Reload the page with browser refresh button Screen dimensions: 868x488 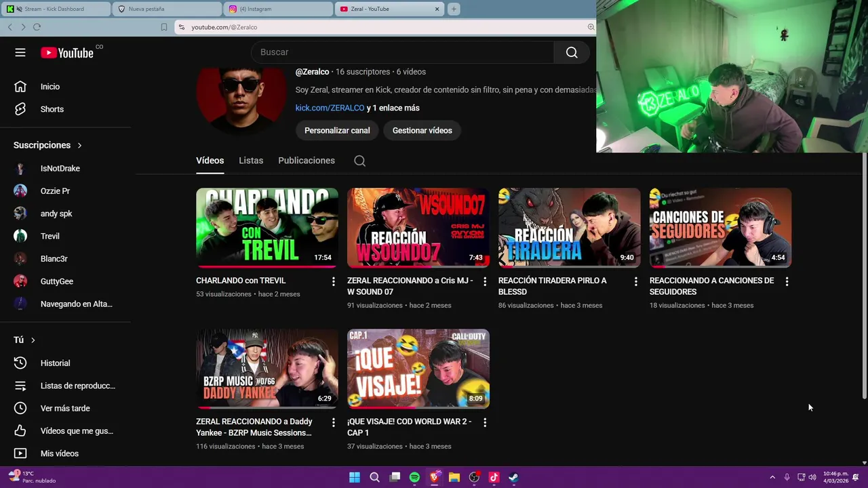tap(37, 27)
